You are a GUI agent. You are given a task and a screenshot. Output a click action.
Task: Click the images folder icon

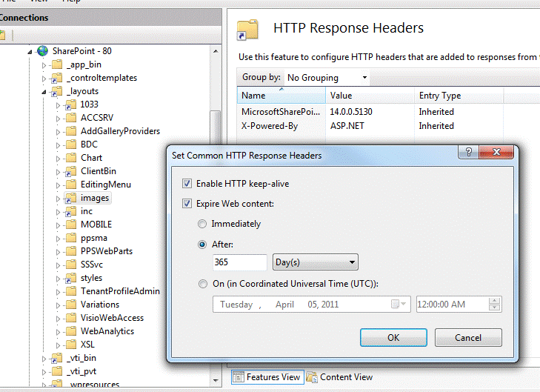[71, 198]
